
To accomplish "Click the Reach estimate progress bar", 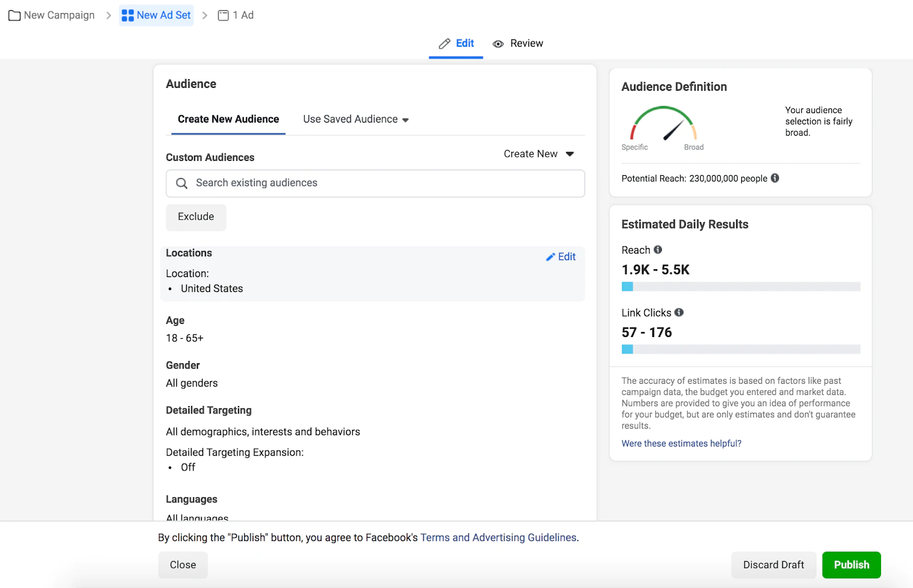I will (741, 286).
